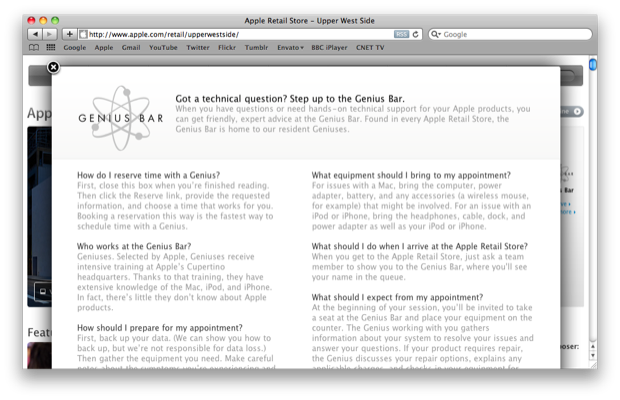Click the red window close button
Screen dimensions: 620x400
(x=31, y=21)
